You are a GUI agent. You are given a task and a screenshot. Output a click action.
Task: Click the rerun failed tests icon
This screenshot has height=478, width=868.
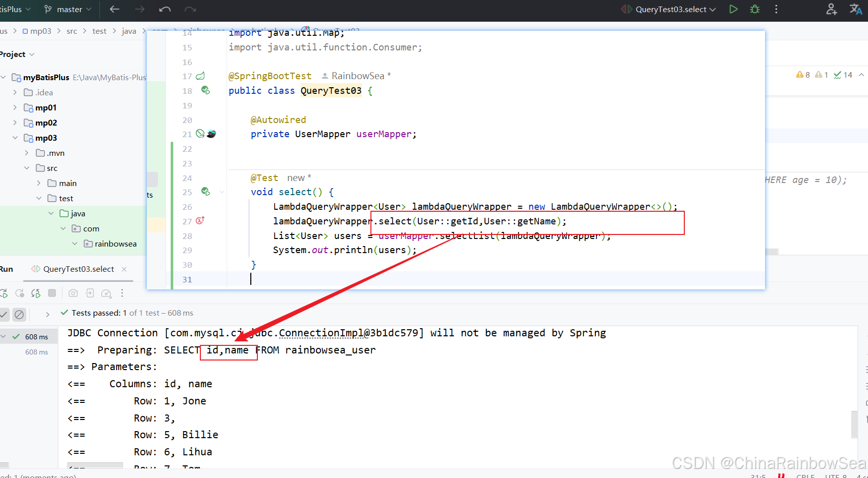coord(20,293)
